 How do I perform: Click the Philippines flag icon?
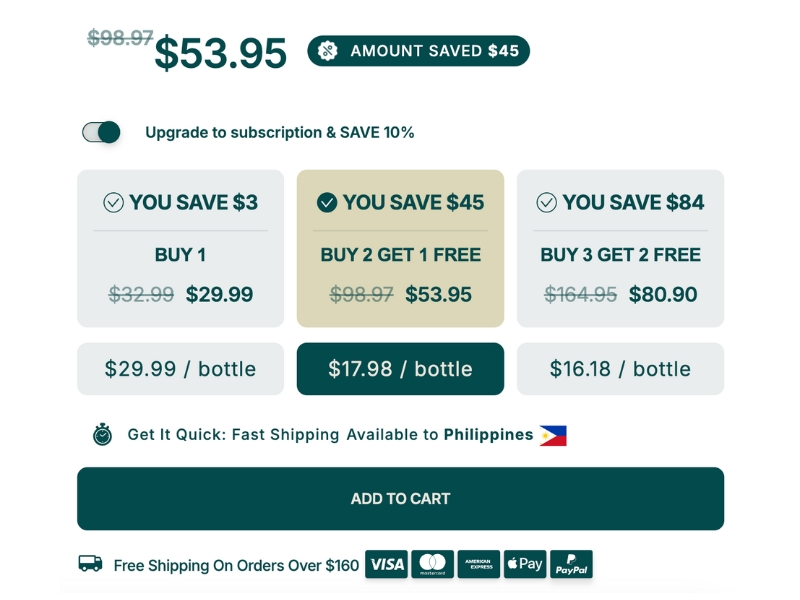pyautogui.click(x=553, y=435)
